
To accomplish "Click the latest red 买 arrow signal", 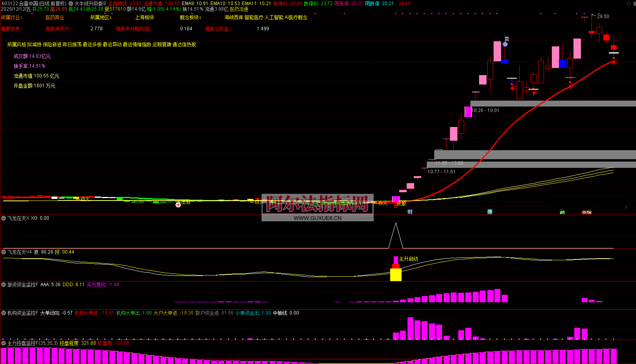I will pos(615,61).
